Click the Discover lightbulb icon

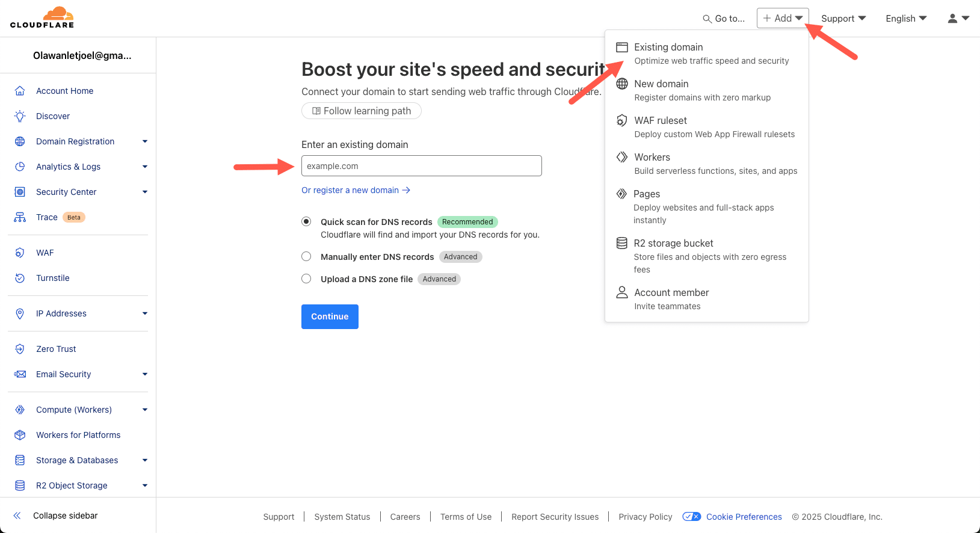[x=20, y=116]
